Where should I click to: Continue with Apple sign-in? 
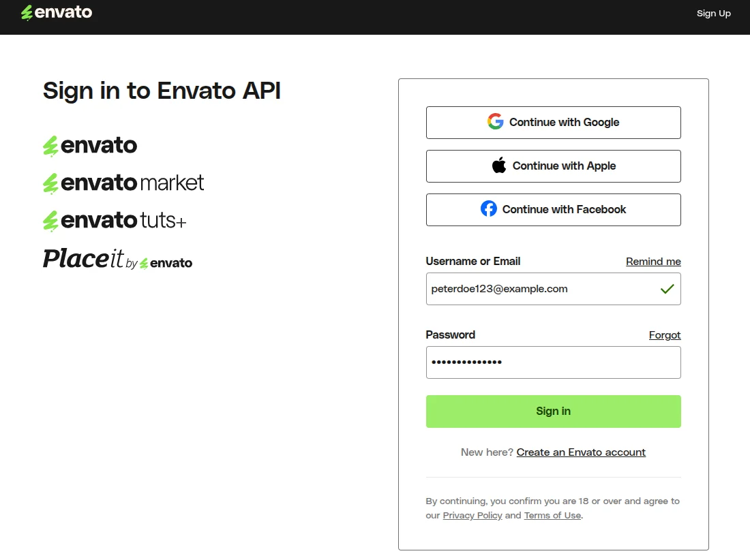pos(554,166)
